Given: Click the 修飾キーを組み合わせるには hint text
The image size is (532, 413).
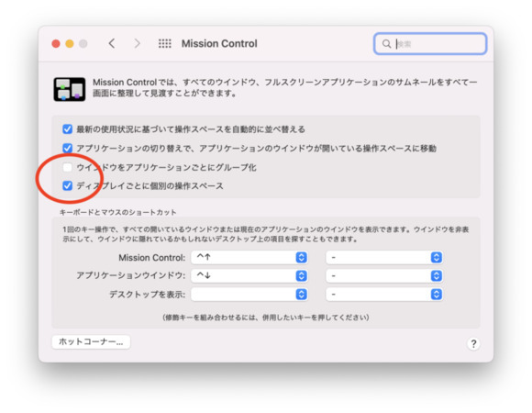Looking at the screenshot, I should pyautogui.click(x=266, y=318).
